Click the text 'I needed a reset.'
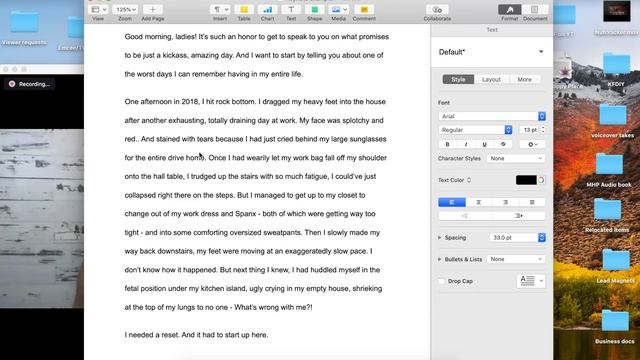The width and height of the screenshot is (640, 360). [x=152, y=335]
